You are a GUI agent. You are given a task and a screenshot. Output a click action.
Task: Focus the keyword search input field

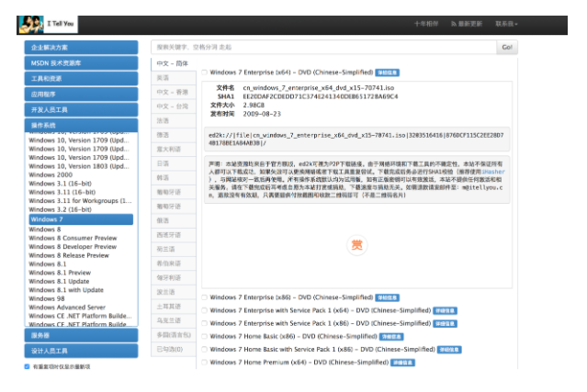[x=324, y=47]
